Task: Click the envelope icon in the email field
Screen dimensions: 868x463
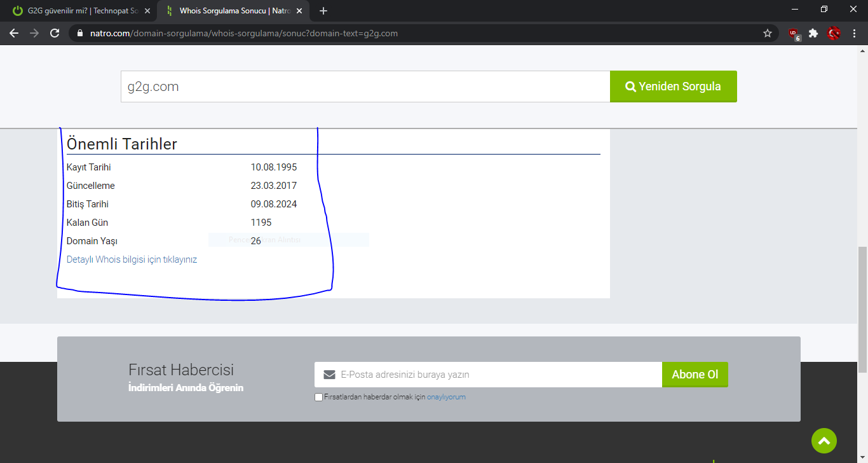Action: [329, 375]
